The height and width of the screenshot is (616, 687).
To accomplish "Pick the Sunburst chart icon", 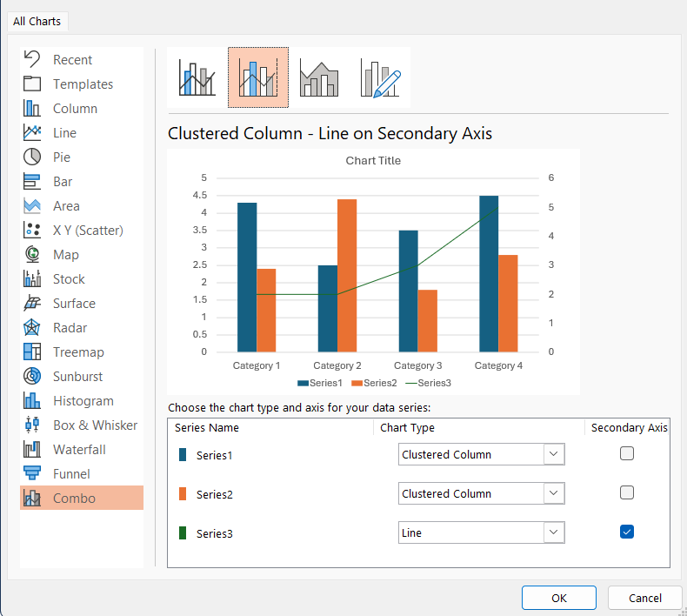I will tap(32, 376).
